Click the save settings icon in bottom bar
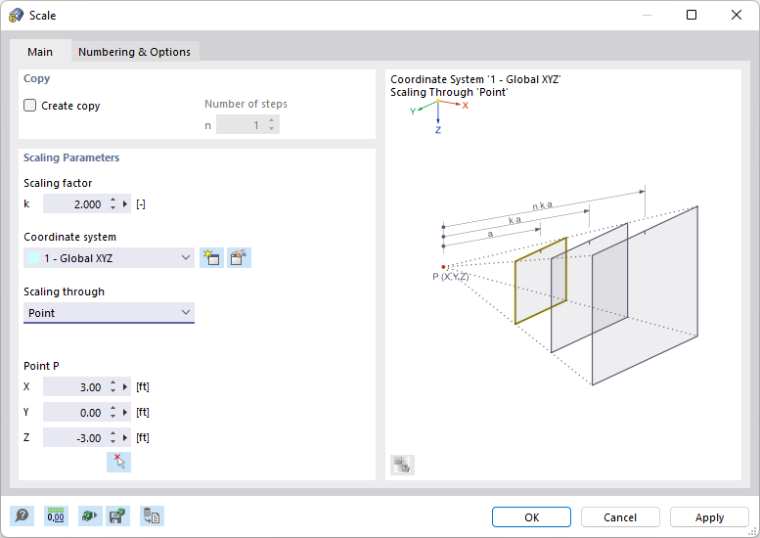This screenshot has height=538, width=760. click(117, 516)
